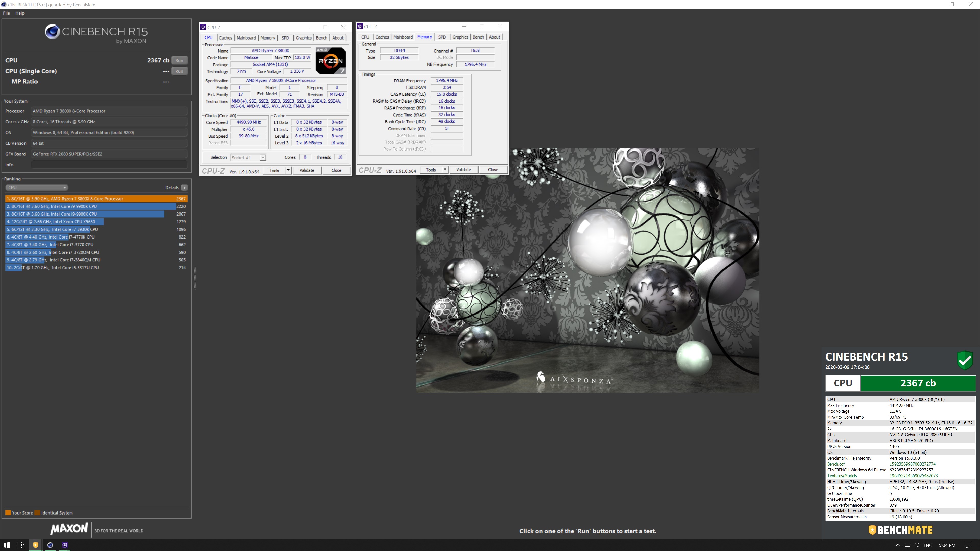Select the i7-4770K ranking entry
The width and height of the screenshot is (980, 551).
coord(96,237)
